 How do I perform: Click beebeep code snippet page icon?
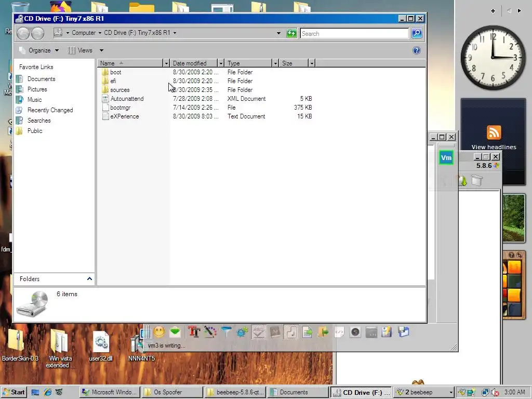click(x=339, y=332)
